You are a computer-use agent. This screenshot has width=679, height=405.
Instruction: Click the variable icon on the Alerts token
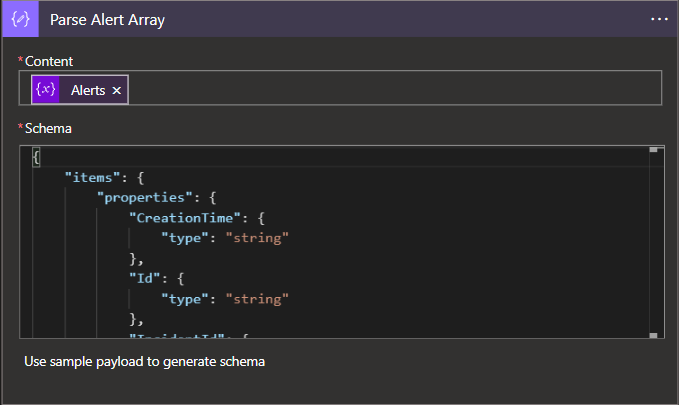[45, 90]
